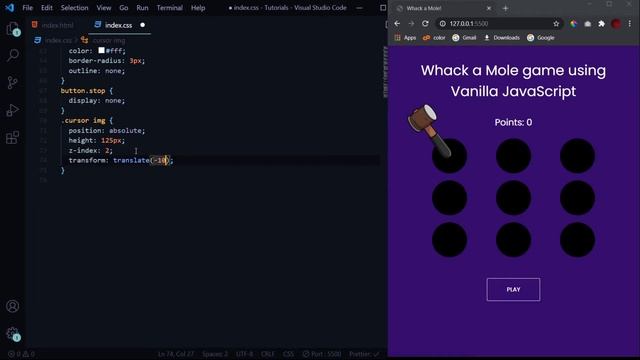The image size is (640, 360).
Task: Click the Points: 0 score text
Action: (513, 122)
